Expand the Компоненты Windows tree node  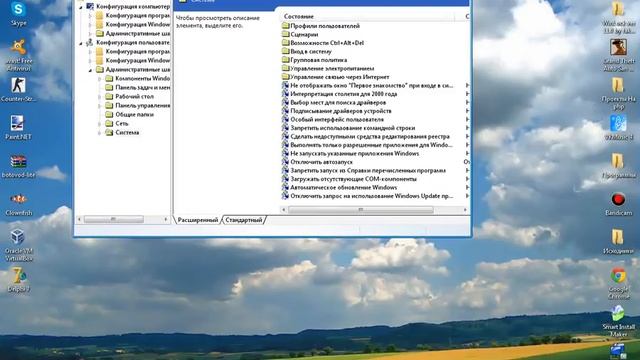[100, 78]
